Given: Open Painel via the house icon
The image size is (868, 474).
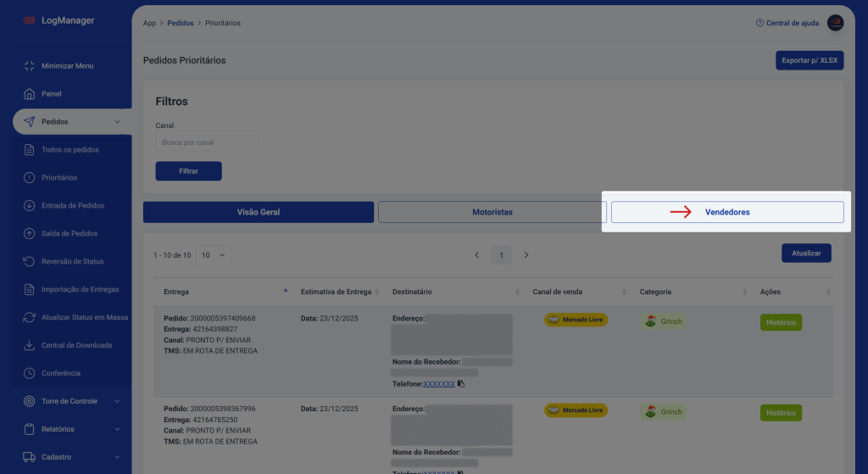Looking at the screenshot, I should point(29,94).
